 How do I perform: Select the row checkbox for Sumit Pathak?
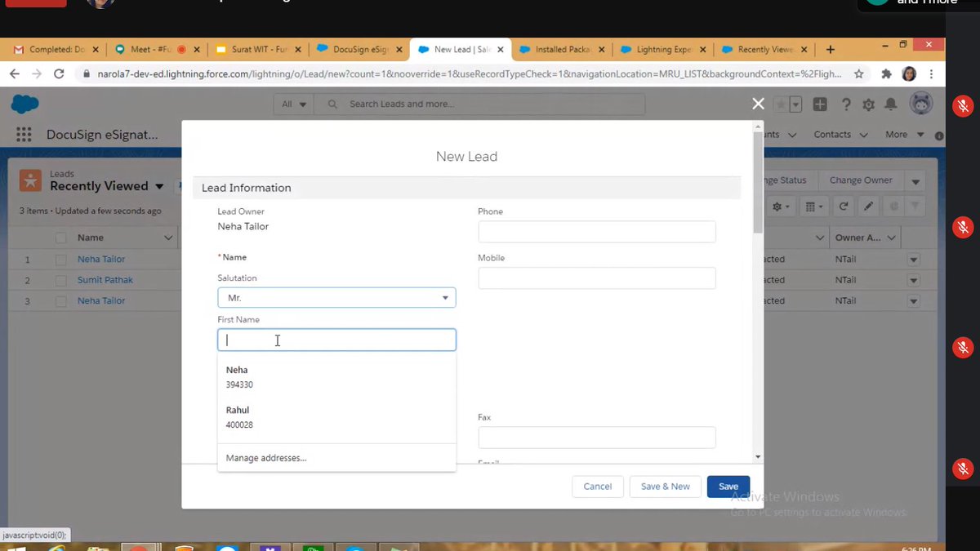tap(60, 279)
